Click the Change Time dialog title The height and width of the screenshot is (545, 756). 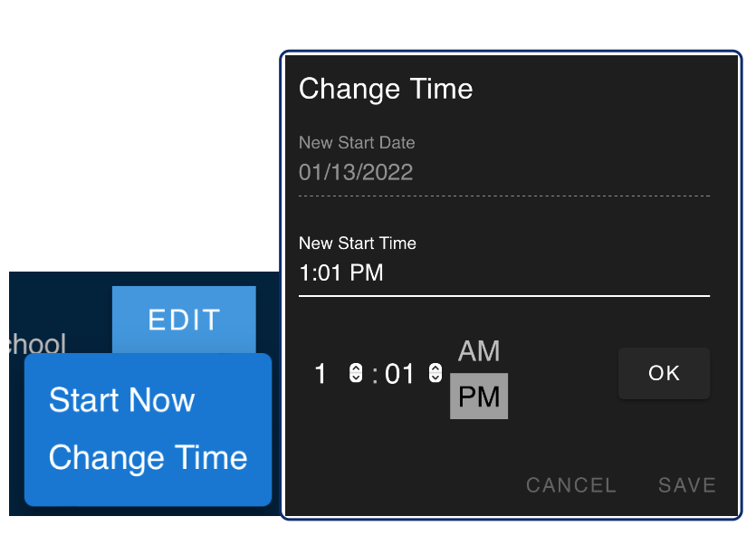point(386,89)
